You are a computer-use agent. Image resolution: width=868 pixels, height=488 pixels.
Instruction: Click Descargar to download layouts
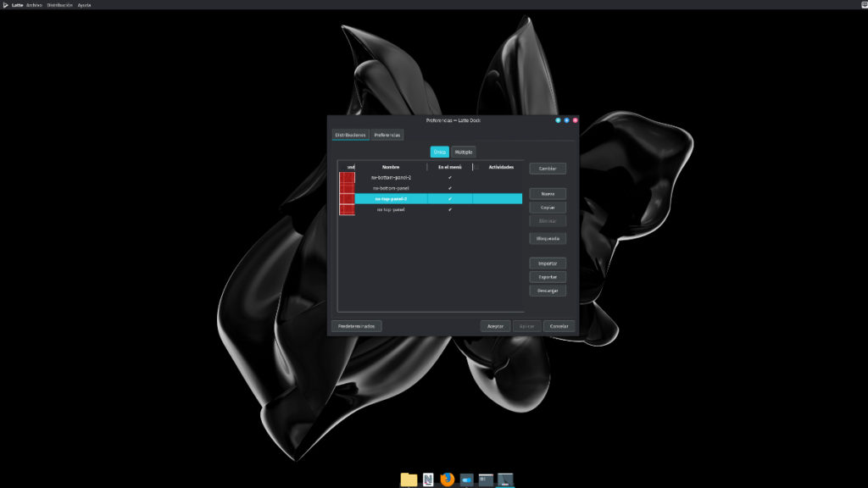point(548,290)
